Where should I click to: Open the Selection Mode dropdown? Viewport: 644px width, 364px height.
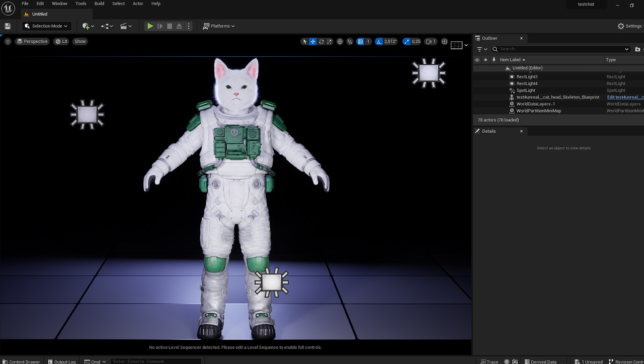(46, 26)
